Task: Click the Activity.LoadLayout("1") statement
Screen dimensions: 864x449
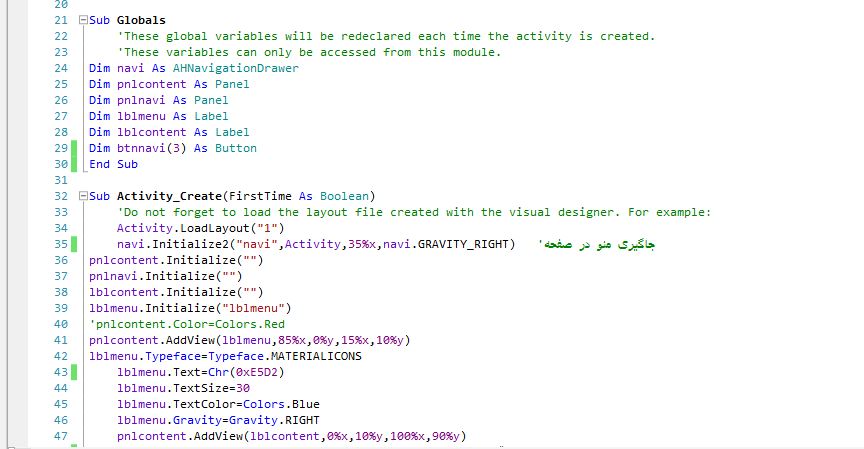Action: tap(188, 228)
